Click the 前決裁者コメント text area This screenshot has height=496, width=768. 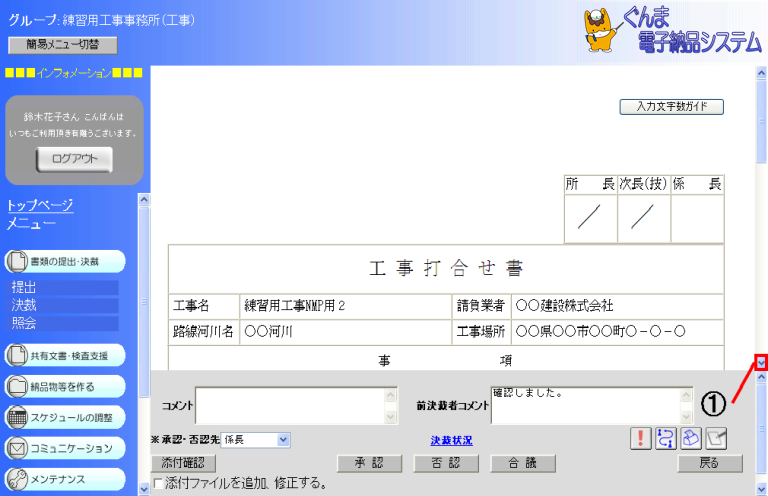click(x=586, y=406)
